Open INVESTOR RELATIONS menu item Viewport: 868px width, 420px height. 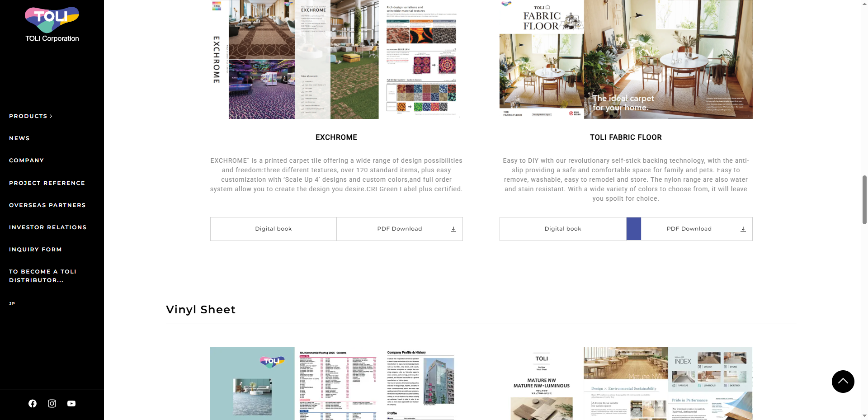pyautogui.click(x=48, y=227)
